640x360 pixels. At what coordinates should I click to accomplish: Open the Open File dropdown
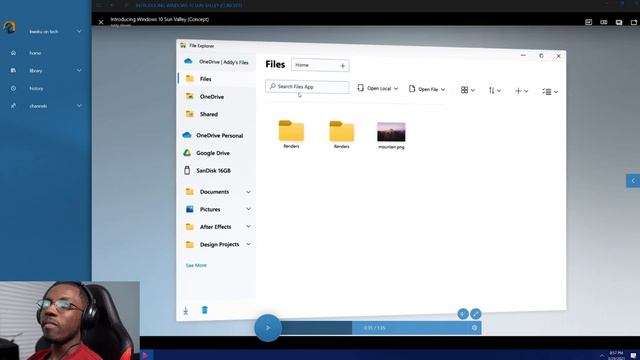coord(427,89)
